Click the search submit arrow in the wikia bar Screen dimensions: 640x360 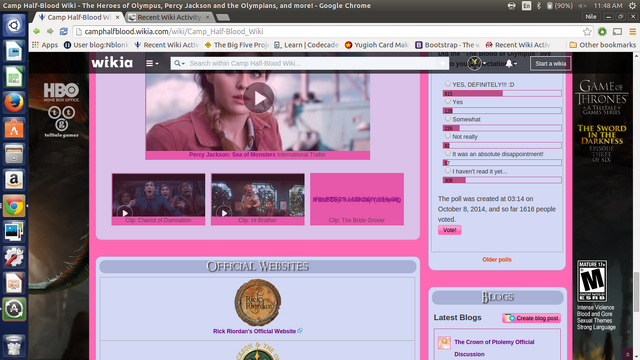(x=442, y=63)
